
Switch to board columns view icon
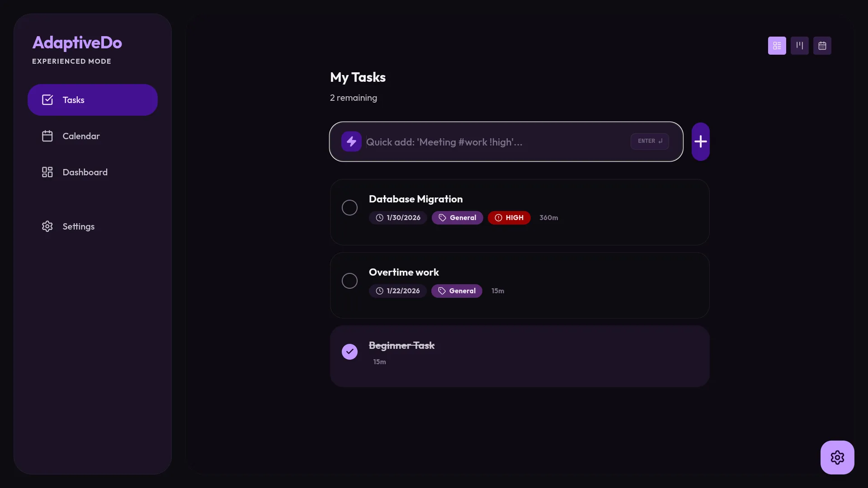[799, 46]
